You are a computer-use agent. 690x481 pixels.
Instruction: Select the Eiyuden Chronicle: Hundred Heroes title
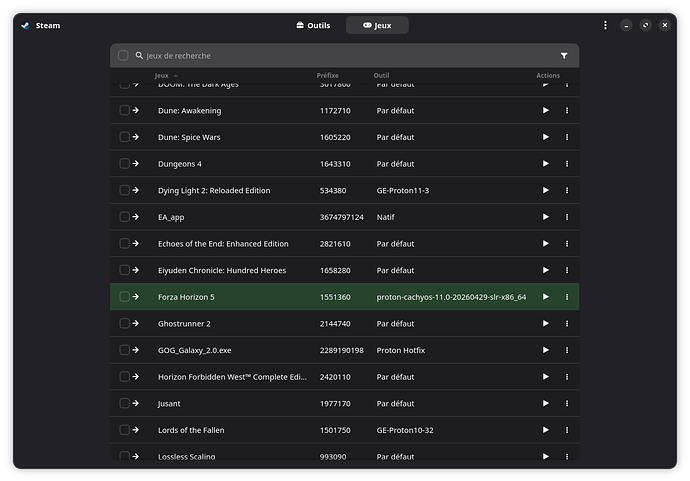pos(222,270)
